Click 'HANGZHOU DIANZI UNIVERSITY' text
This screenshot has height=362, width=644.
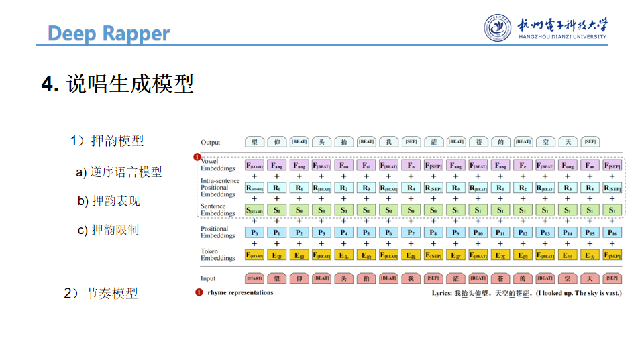point(562,36)
